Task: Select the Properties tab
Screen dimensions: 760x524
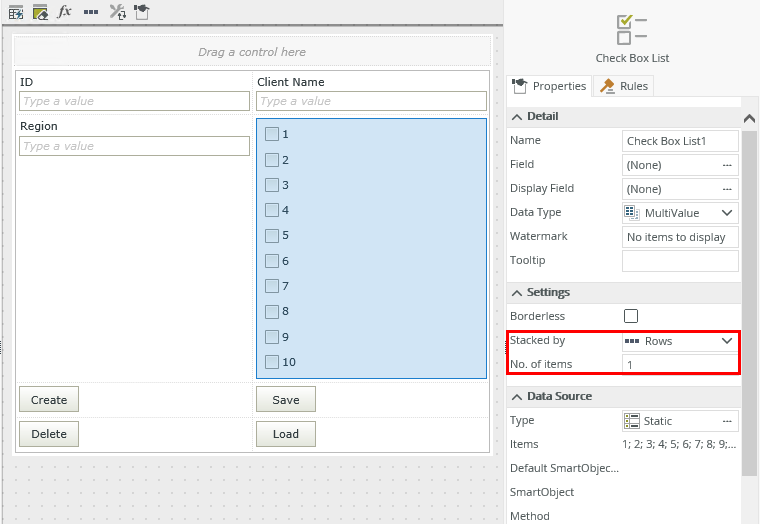Action: [x=550, y=86]
